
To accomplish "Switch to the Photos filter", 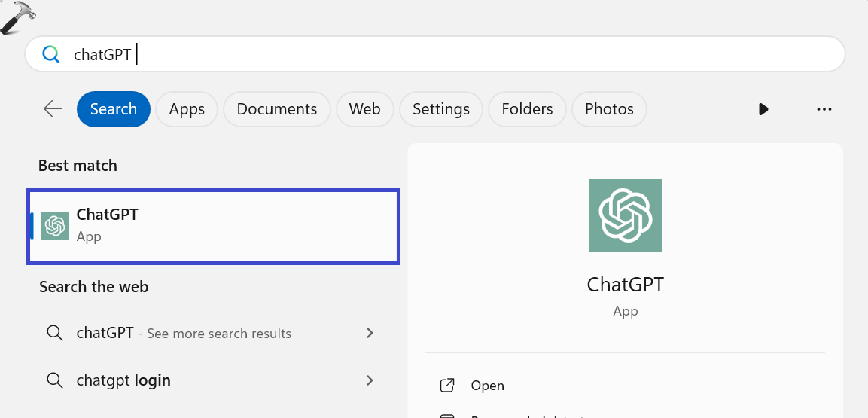I will click(x=609, y=109).
